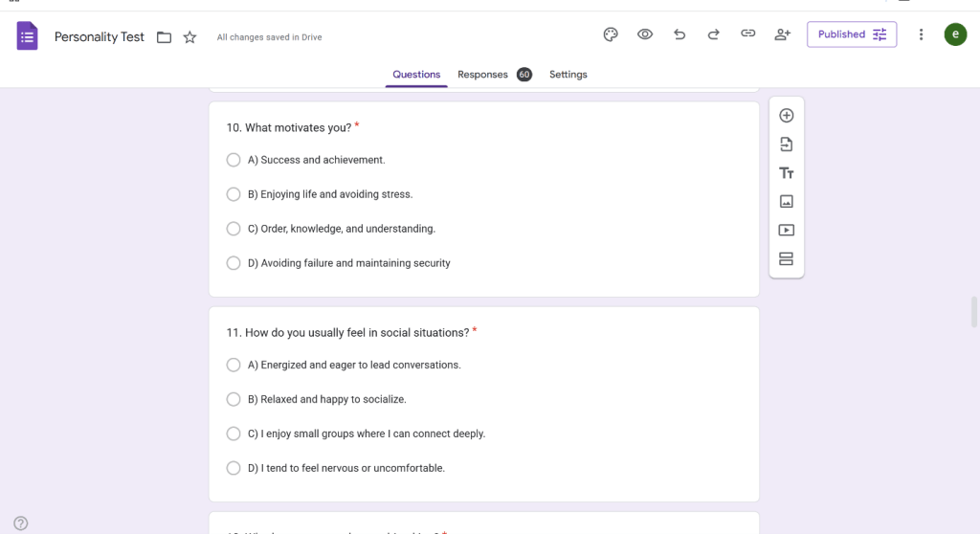Click the Published button

851,34
